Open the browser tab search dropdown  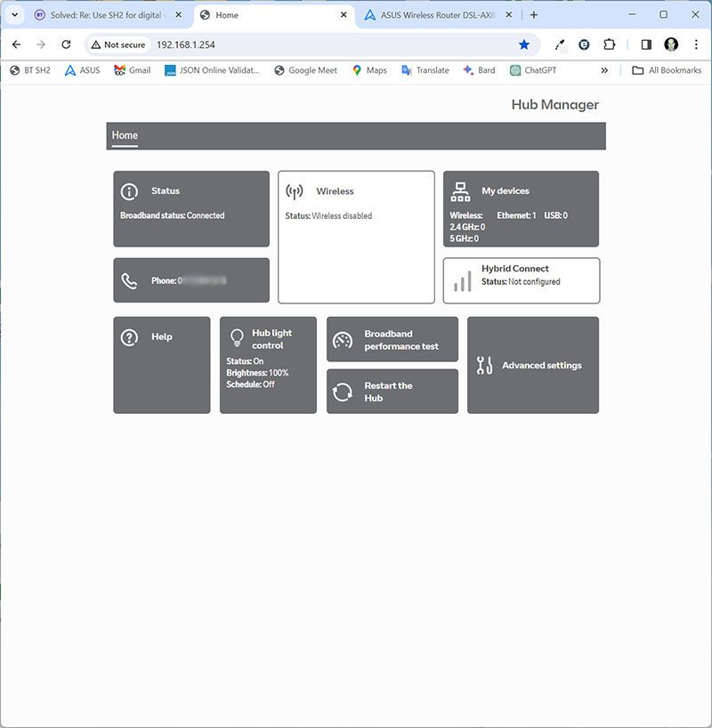(x=14, y=15)
